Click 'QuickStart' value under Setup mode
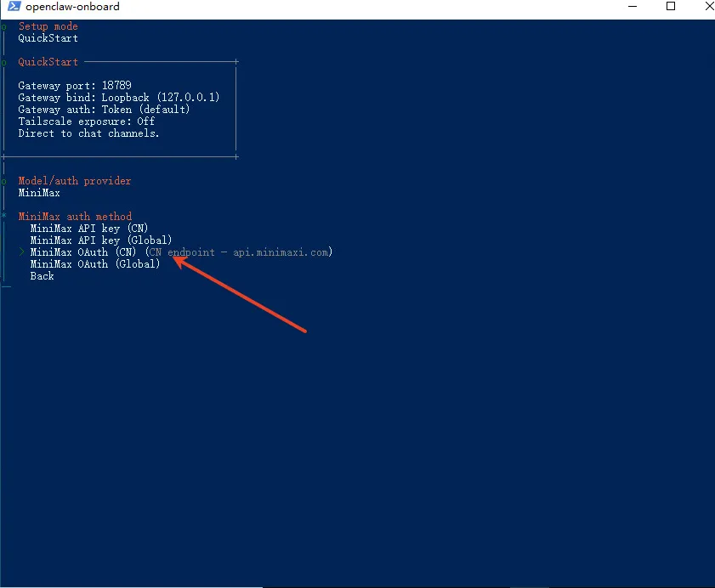The image size is (715, 588). tap(48, 38)
